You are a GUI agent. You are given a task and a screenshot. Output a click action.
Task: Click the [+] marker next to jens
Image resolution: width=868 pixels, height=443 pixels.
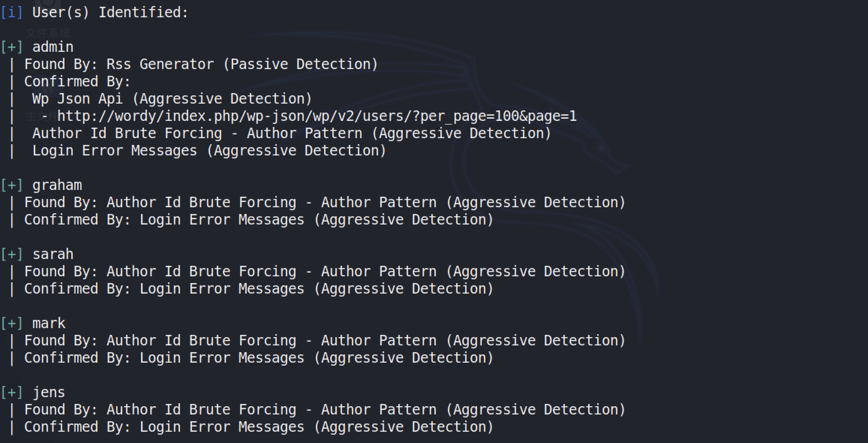(12, 393)
